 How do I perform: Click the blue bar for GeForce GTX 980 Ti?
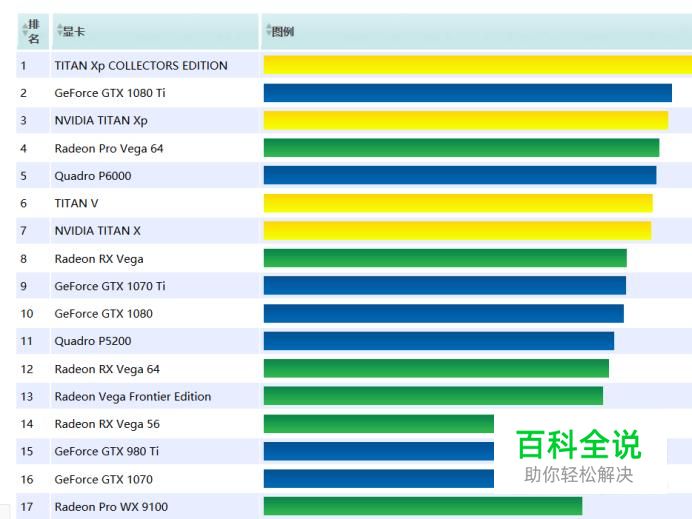(x=379, y=451)
